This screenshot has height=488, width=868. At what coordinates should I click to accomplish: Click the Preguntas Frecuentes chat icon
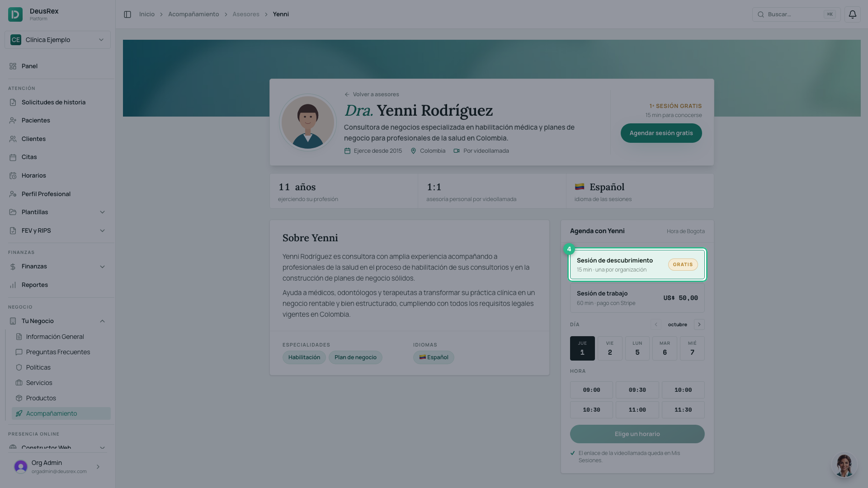19,352
